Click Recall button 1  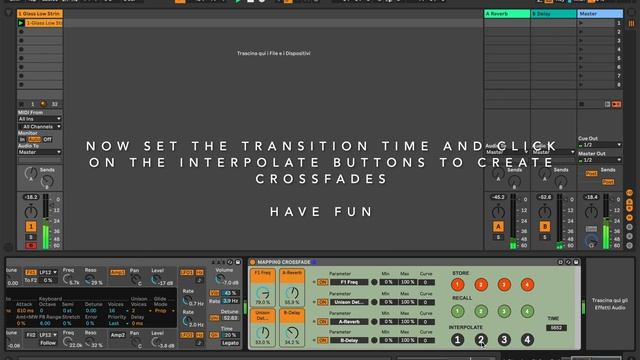(458, 311)
